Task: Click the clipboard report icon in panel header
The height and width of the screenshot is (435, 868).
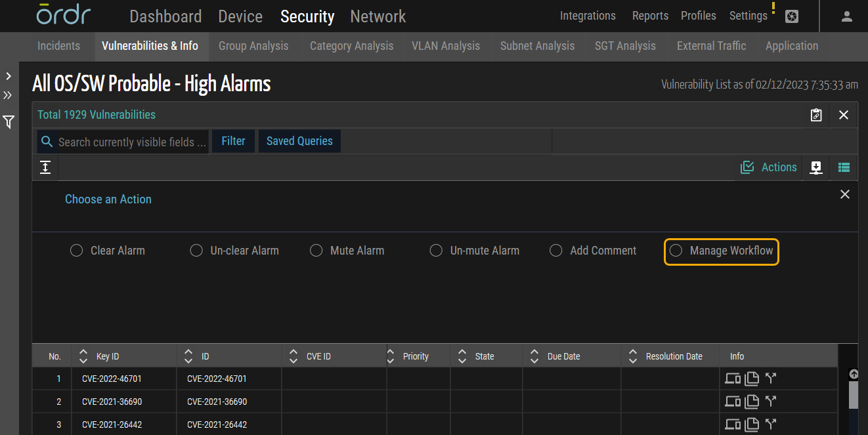Action: pos(816,115)
